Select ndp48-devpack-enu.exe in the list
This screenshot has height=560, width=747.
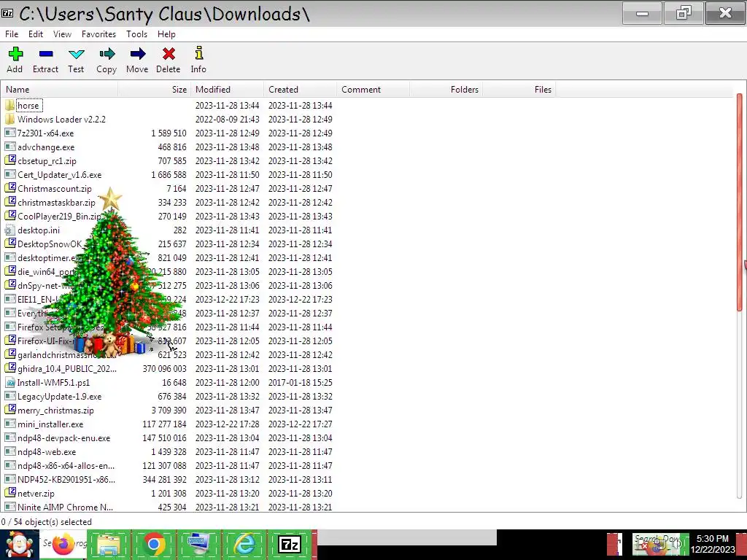pos(64,437)
